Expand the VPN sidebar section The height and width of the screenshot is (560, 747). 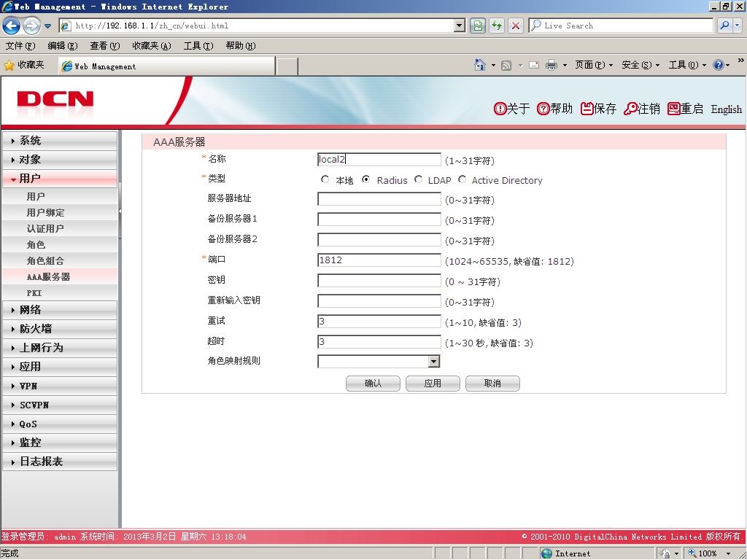click(x=60, y=386)
